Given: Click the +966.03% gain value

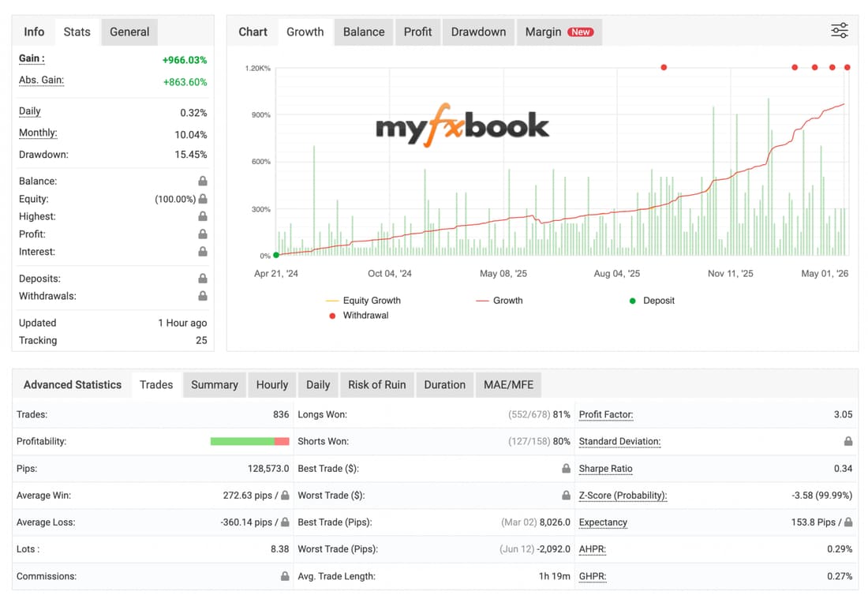Looking at the screenshot, I should pyautogui.click(x=185, y=60).
